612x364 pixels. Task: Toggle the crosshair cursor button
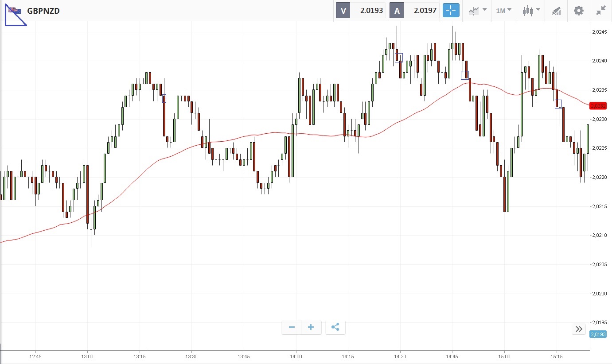[451, 11]
